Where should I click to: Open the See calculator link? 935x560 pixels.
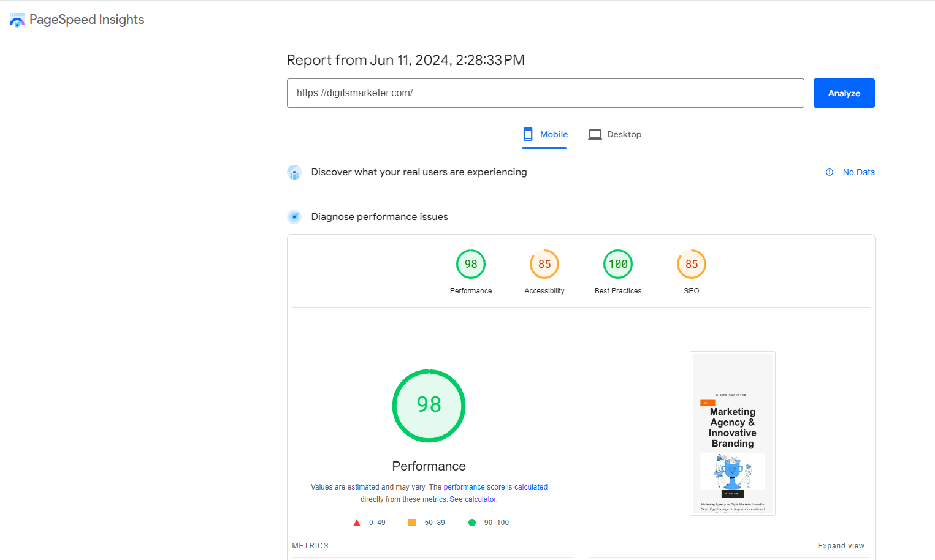pyautogui.click(x=473, y=499)
